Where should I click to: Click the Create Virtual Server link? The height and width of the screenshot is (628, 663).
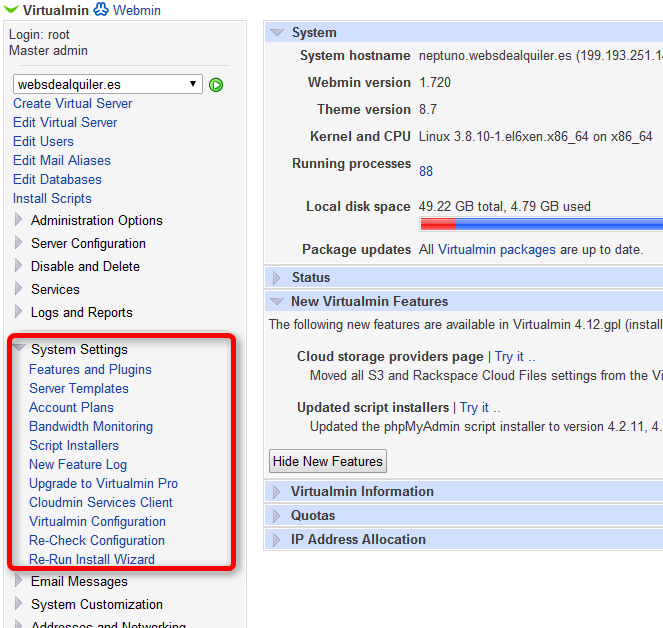click(72, 103)
